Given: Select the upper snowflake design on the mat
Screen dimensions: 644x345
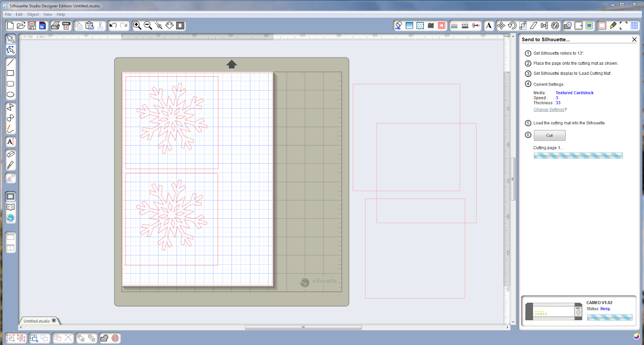Looking at the screenshot, I should pos(172,118).
